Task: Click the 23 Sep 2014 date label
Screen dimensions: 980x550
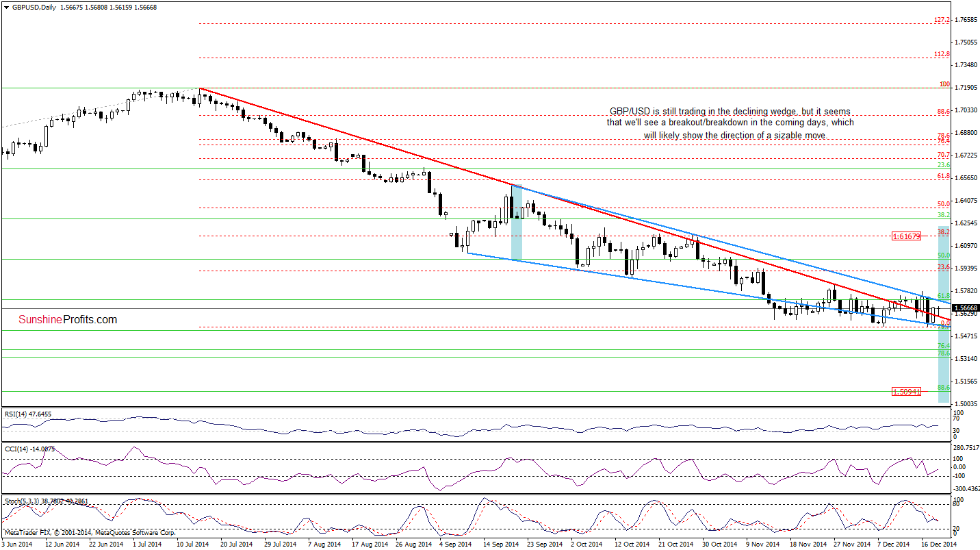Action: coord(545,545)
